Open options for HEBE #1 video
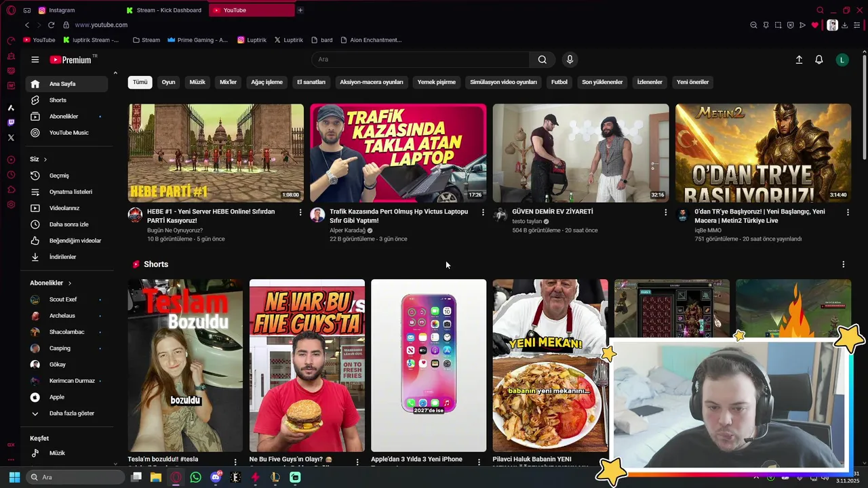This screenshot has width=868, height=488. [x=300, y=212]
